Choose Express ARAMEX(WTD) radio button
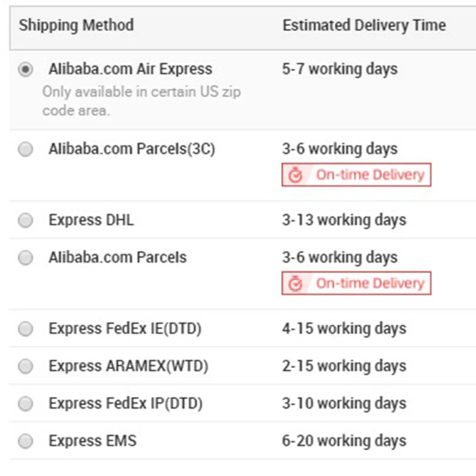The height and width of the screenshot is (476, 476). pos(25,367)
